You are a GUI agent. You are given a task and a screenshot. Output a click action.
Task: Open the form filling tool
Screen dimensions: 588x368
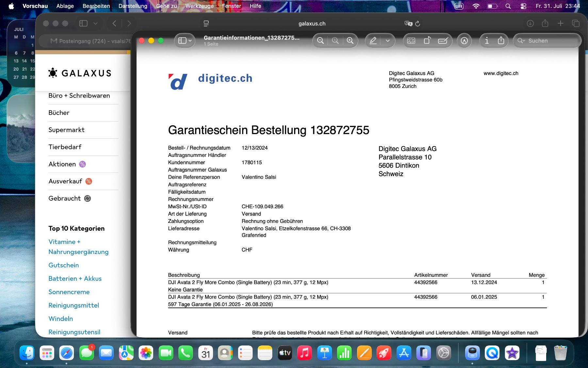pos(443,41)
